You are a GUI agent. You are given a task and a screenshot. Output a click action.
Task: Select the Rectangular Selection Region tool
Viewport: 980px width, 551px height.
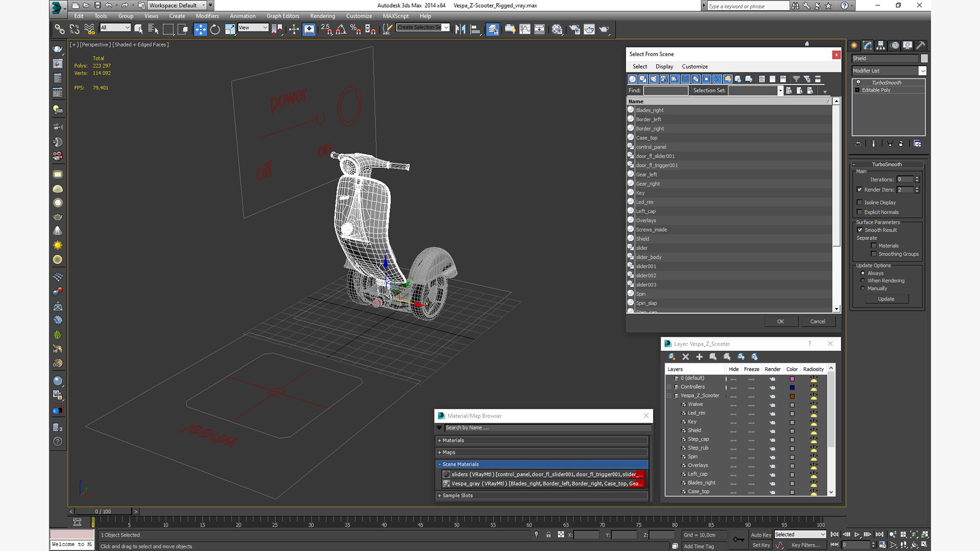(x=168, y=29)
